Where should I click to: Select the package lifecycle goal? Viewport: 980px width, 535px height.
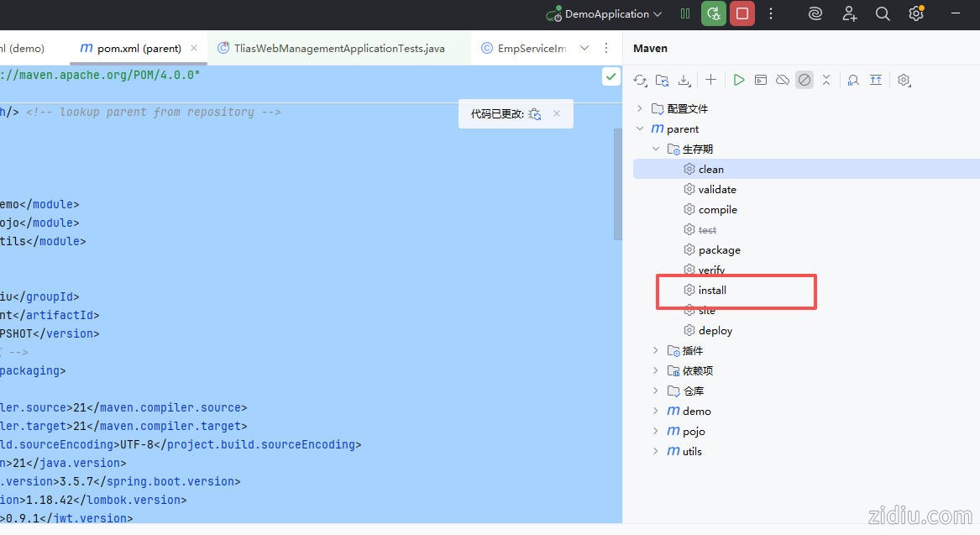click(x=719, y=249)
